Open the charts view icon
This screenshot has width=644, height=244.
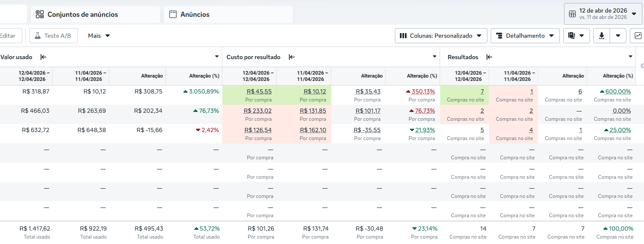click(x=638, y=36)
